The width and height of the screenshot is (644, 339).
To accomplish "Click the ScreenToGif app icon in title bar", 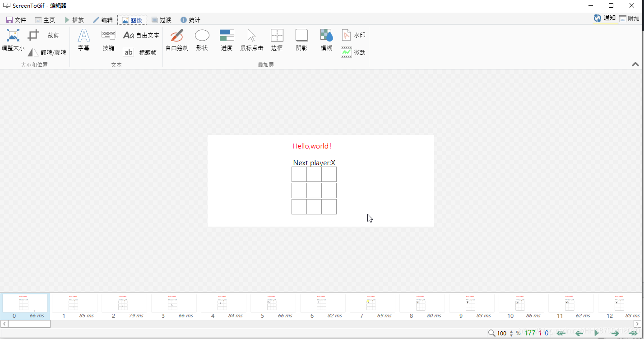I will pyautogui.click(x=6, y=5).
